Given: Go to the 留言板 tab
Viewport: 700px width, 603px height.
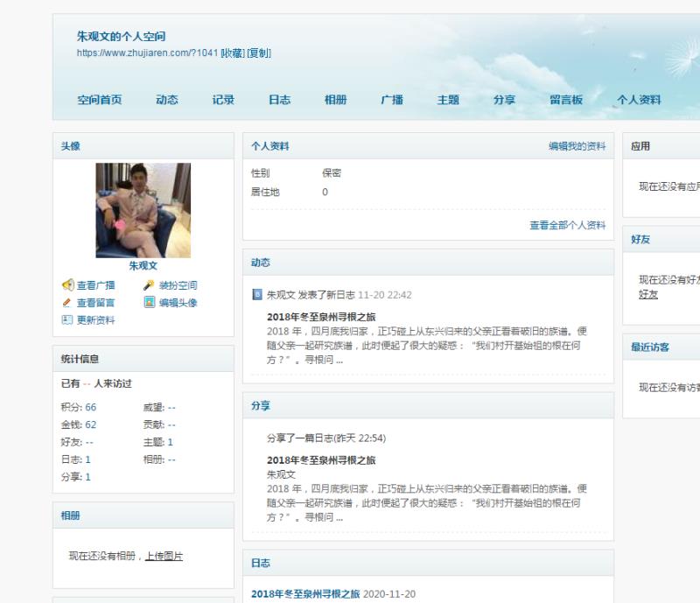Looking at the screenshot, I should [x=566, y=100].
